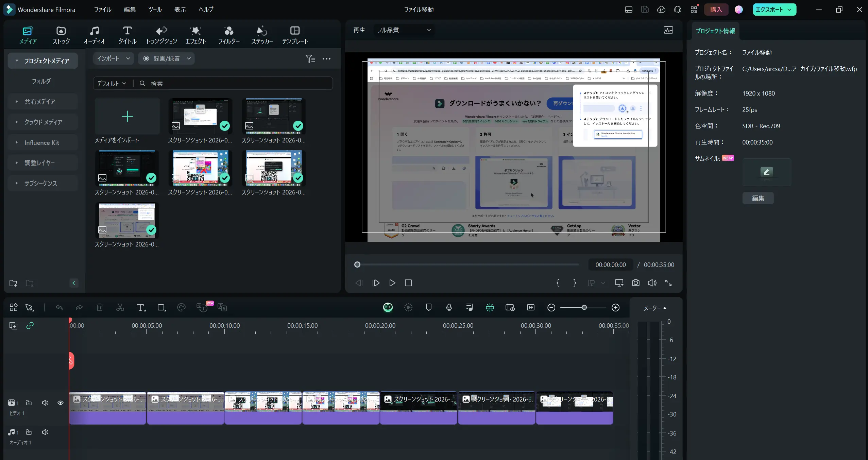Screen dimensions: 868x460
Task: Add a marker with the shield icon
Action: tap(428, 308)
